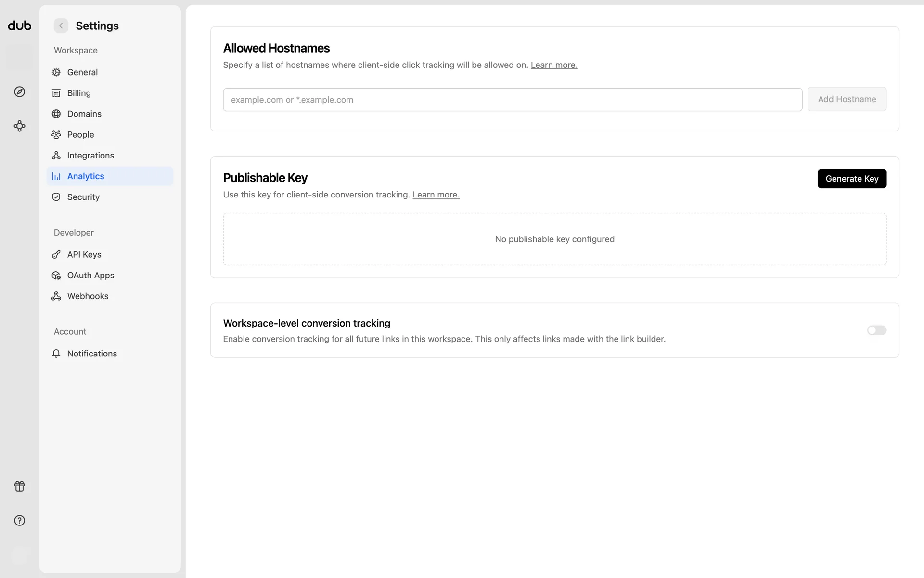Click the key icon beside API Keys
Image resolution: width=924 pixels, height=578 pixels.
point(56,254)
